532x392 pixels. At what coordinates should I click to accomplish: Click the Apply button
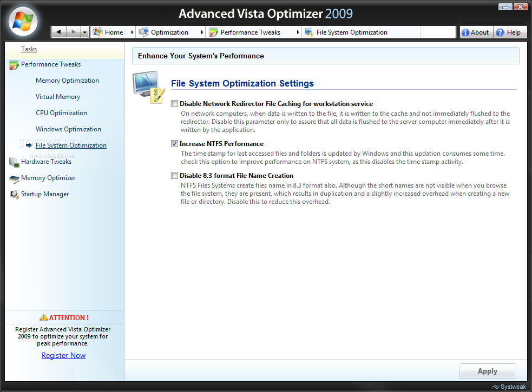pos(488,371)
